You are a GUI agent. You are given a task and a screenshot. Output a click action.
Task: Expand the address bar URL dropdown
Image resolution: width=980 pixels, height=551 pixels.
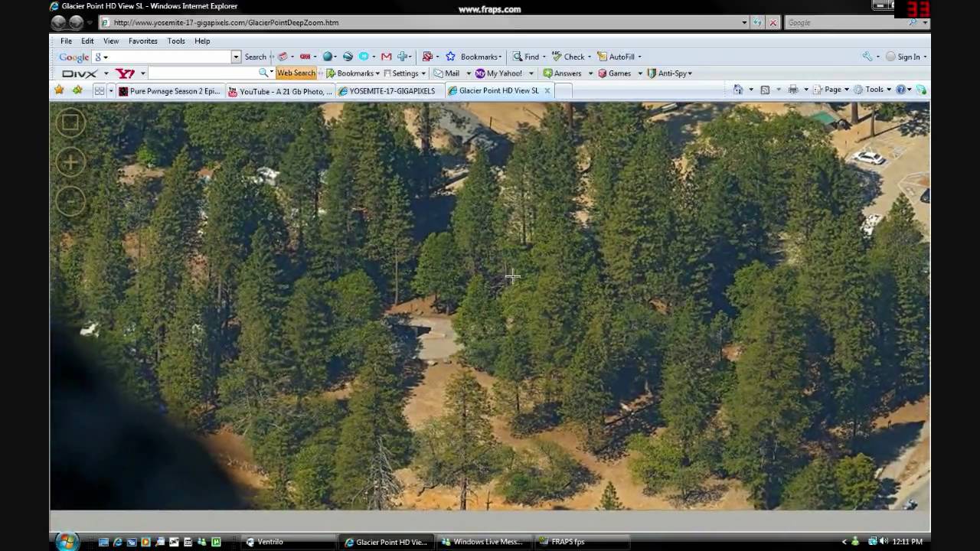click(744, 22)
